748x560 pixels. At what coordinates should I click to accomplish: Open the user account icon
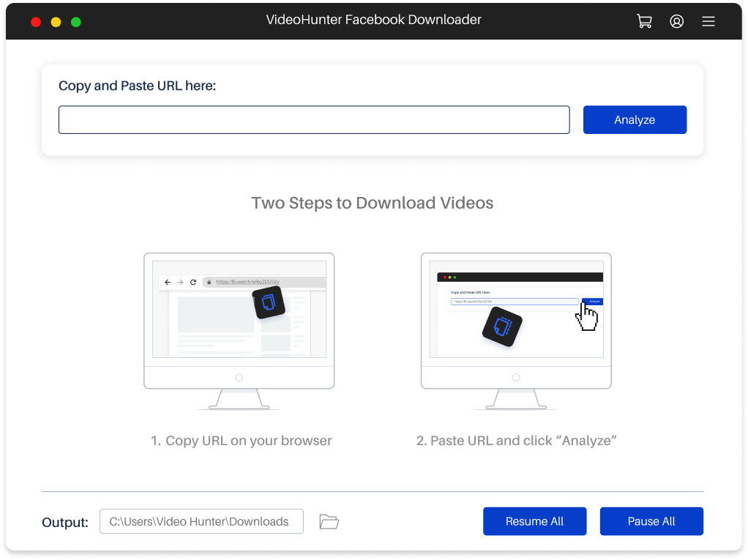point(676,21)
